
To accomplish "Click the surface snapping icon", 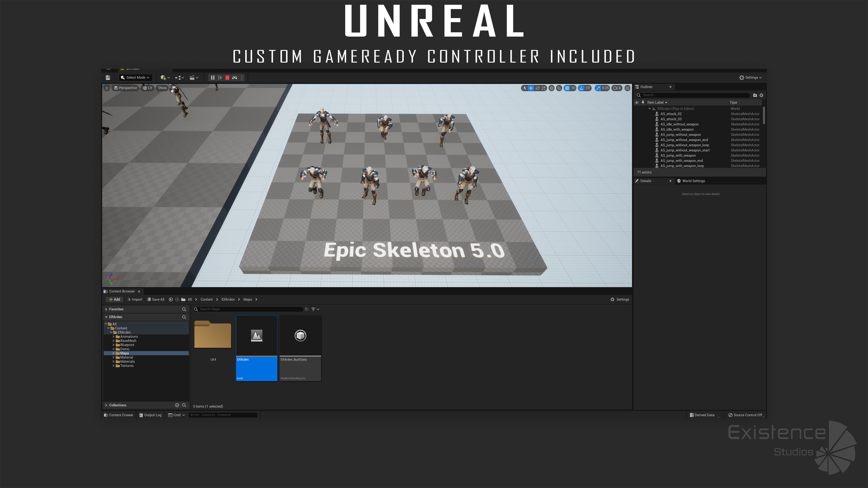I will pos(559,88).
